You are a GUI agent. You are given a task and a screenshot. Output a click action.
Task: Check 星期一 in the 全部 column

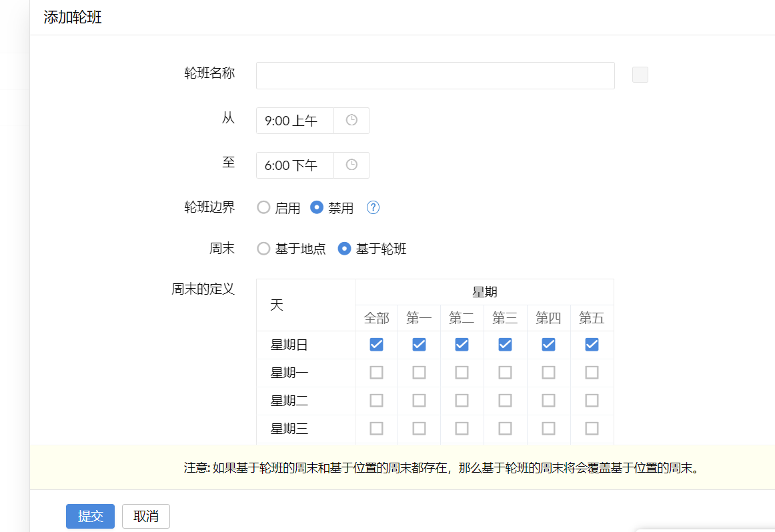[x=376, y=373]
